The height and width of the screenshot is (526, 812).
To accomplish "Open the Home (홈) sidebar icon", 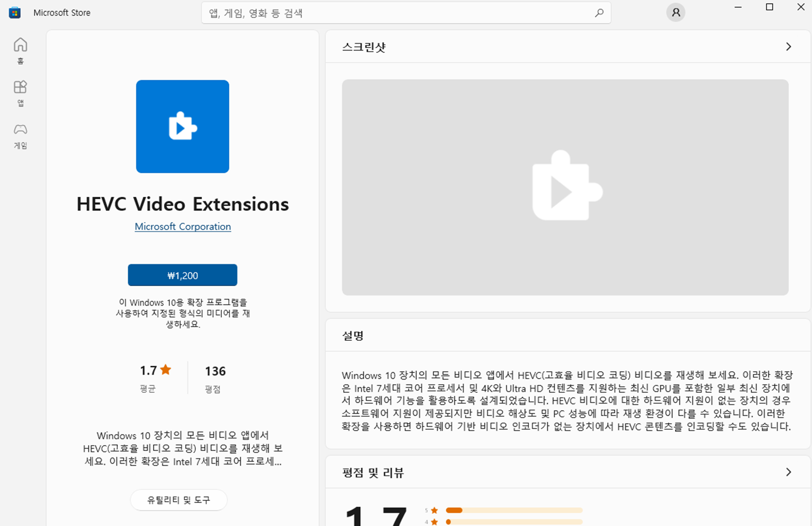I will [20, 50].
